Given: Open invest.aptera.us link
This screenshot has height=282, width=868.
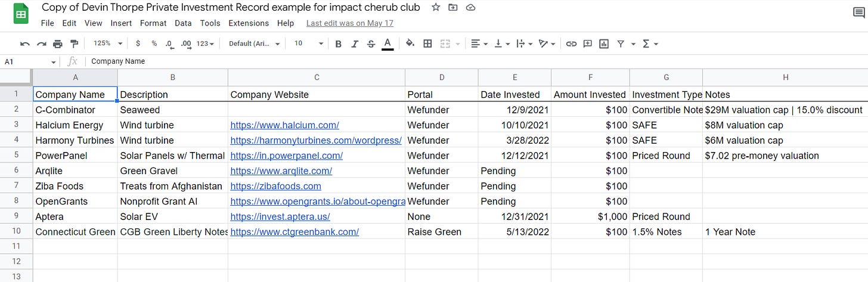Looking at the screenshot, I should (x=280, y=216).
